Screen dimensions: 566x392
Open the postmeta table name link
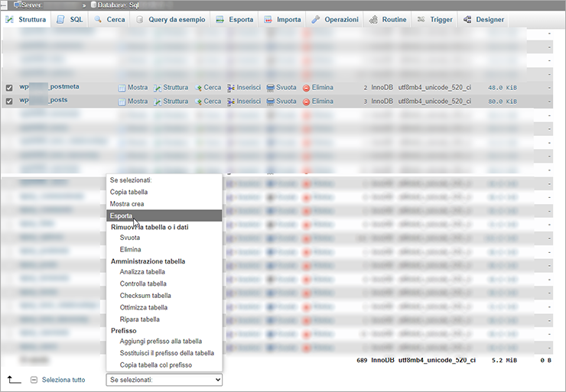49,86
